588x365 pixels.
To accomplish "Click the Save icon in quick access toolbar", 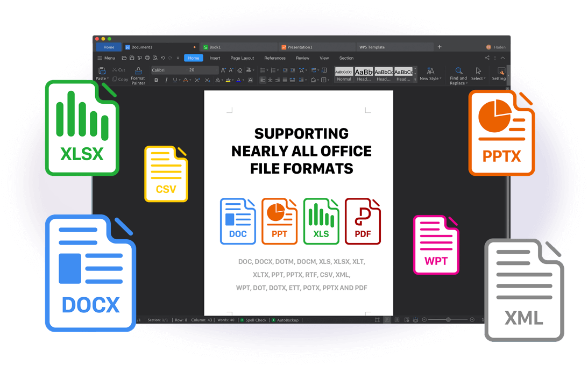I will pyautogui.click(x=132, y=58).
